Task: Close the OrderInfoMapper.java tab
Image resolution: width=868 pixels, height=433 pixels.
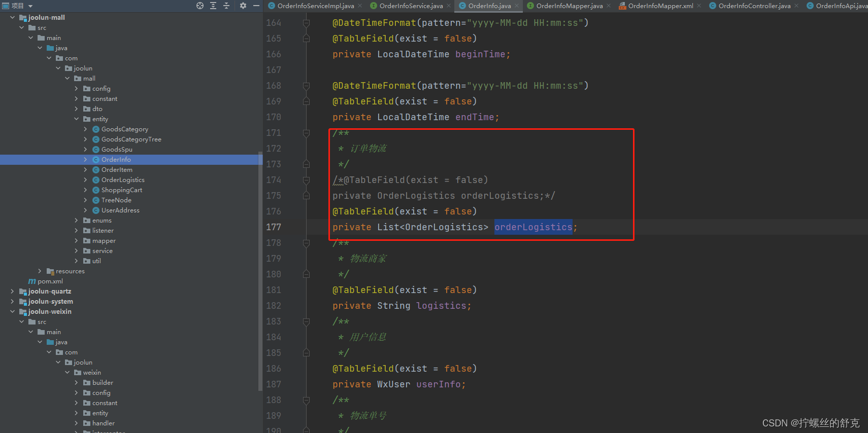Action: click(x=609, y=6)
